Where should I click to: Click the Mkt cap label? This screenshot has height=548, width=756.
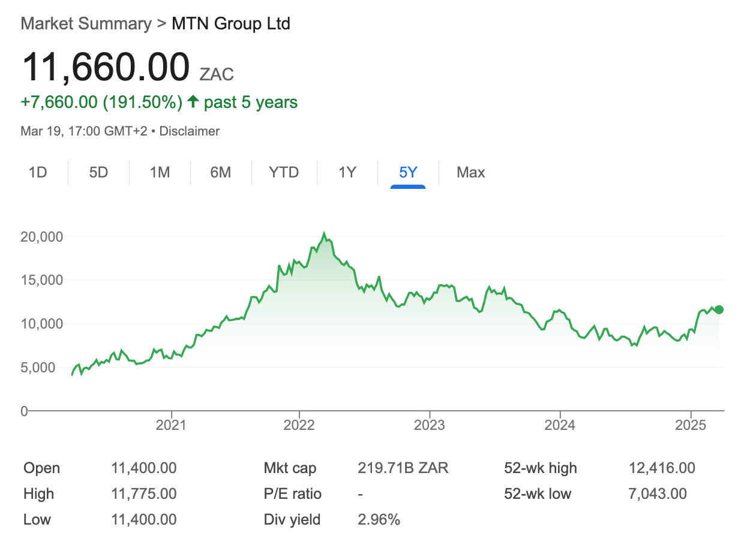coord(290,468)
